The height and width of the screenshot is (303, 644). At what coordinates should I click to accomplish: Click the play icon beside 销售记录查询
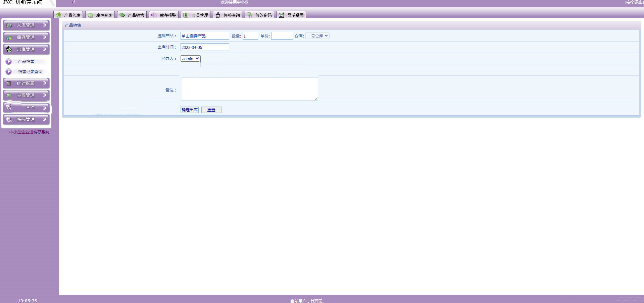9,72
